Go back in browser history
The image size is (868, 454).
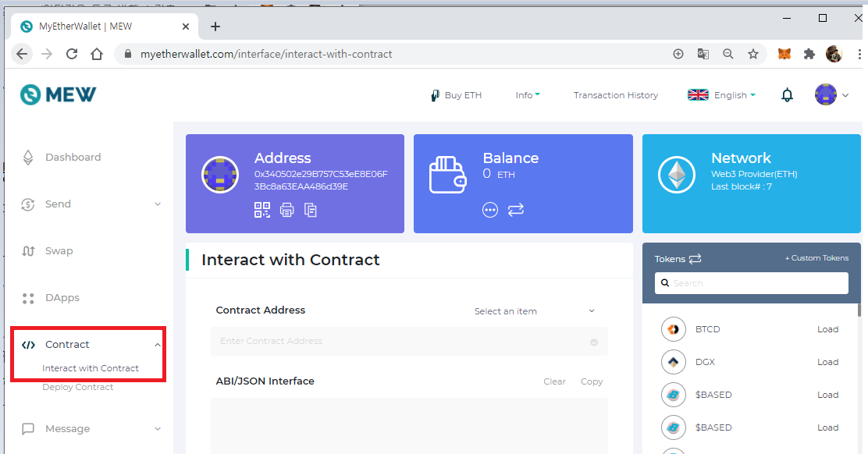pyautogui.click(x=22, y=54)
